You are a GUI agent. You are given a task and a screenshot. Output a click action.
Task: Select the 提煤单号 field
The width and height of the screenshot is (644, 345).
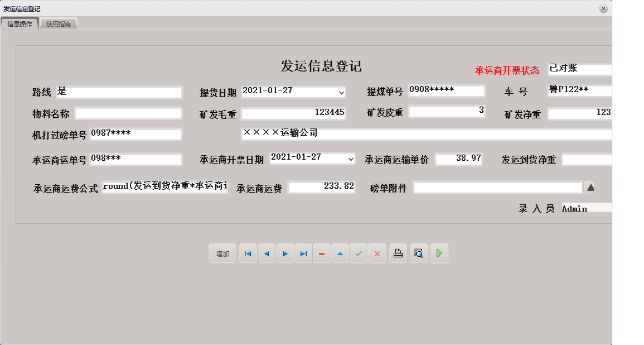pos(446,90)
